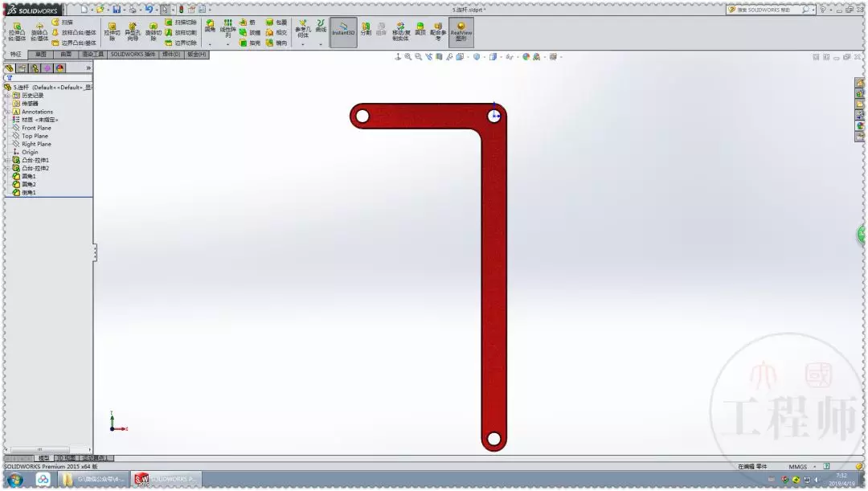Click the Mirror tool
868x491 pixels.
(x=276, y=43)
